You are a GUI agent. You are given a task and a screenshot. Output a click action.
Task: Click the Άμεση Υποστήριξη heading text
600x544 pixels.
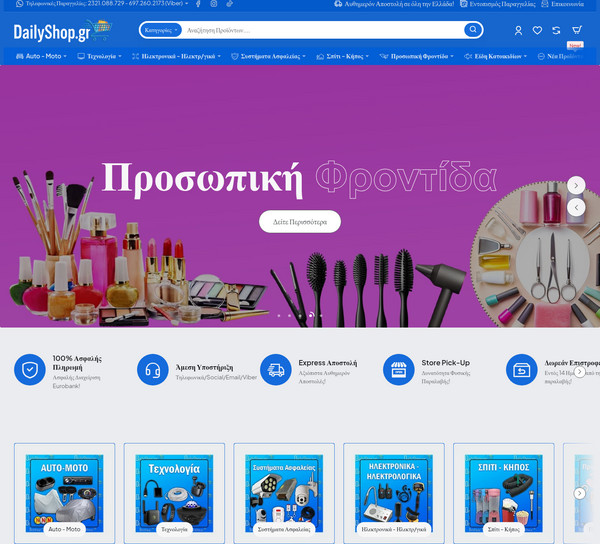click(x=204, y=367)
